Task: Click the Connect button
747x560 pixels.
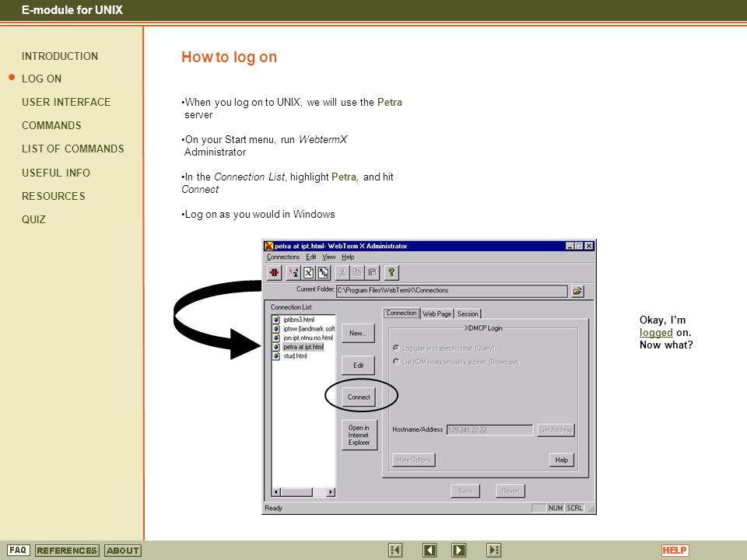Action: click(x=359, y=397)
